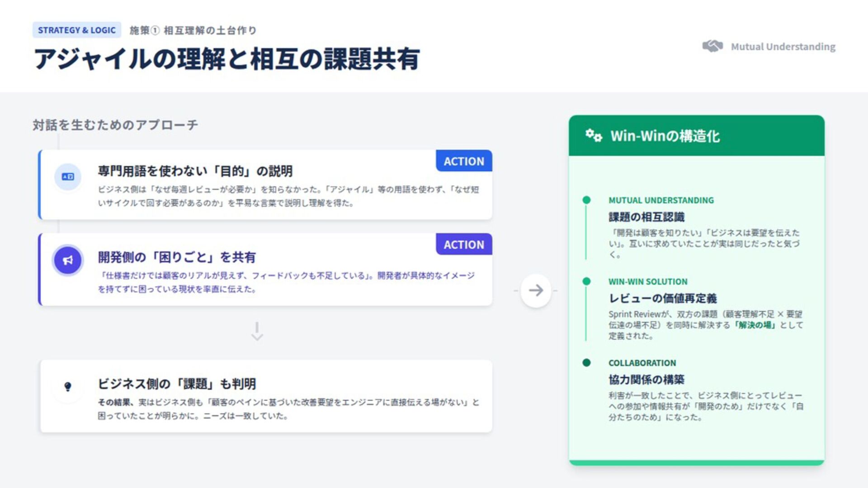Click the handshake icon near Mutual Understanding
The image size is (868, 488).
(x=712, y=46)
